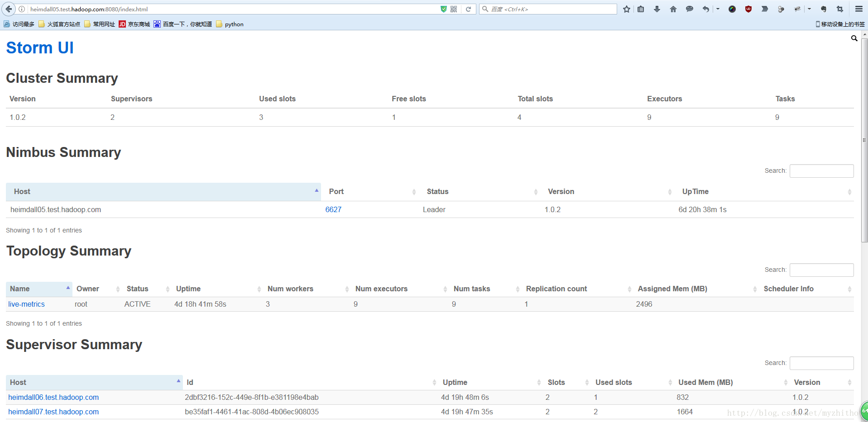Sort topologies by Scheduler Info column
The height and width of the screenshot is (422, 868).
tap(807, 289)
